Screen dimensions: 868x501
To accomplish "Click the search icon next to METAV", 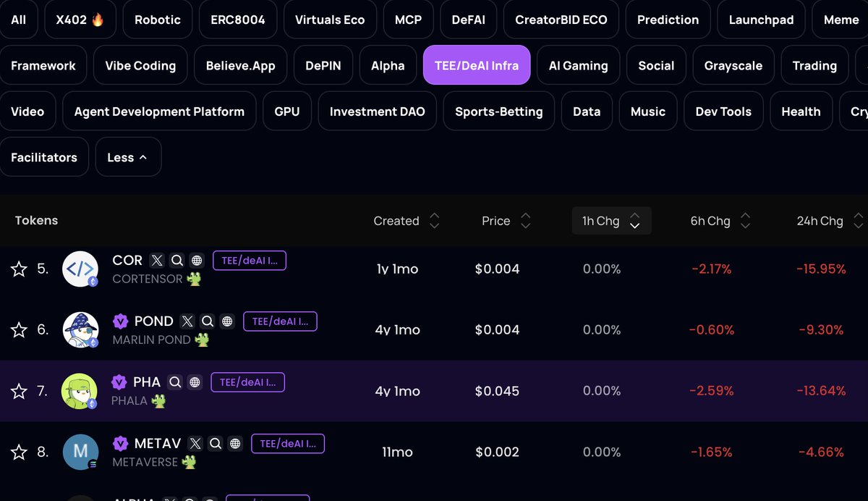I will click(216, 444).
